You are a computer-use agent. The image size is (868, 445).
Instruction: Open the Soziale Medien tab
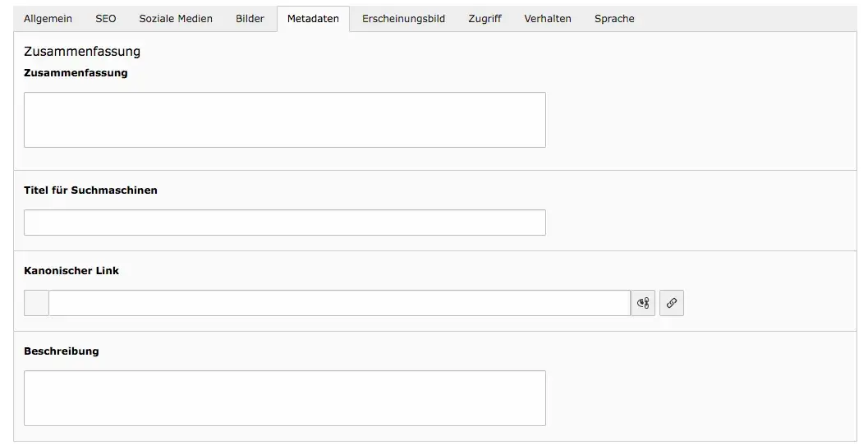click(x=176, y=19)
